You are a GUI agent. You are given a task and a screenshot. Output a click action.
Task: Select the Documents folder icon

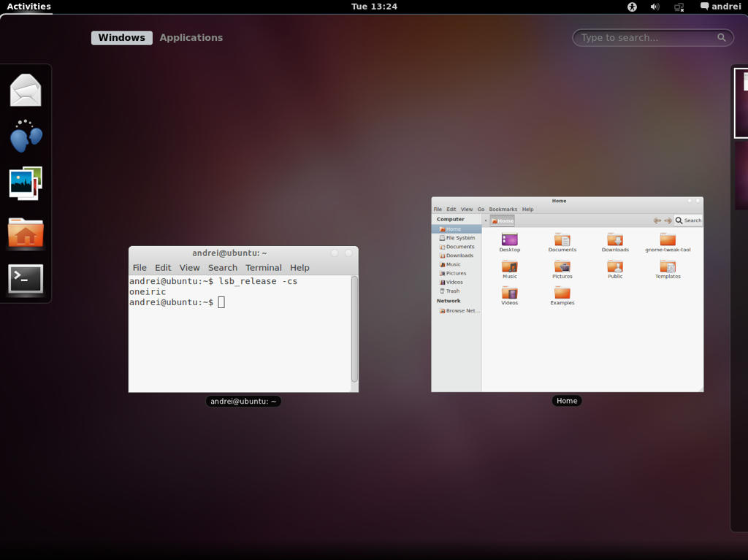tap(562, 242)
